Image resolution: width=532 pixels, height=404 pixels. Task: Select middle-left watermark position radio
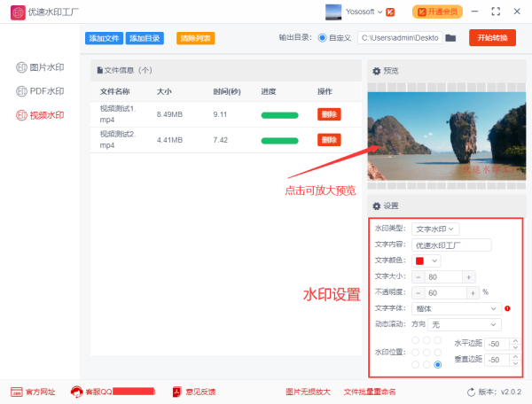415,352
